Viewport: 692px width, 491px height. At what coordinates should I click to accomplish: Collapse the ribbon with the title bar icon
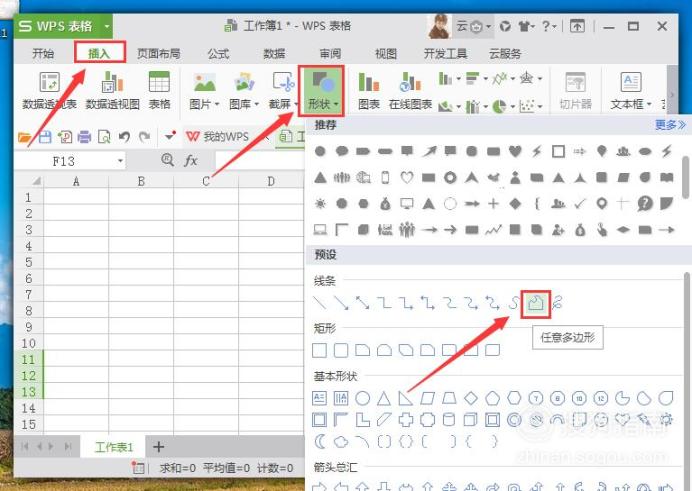click(x=577, y=26)
